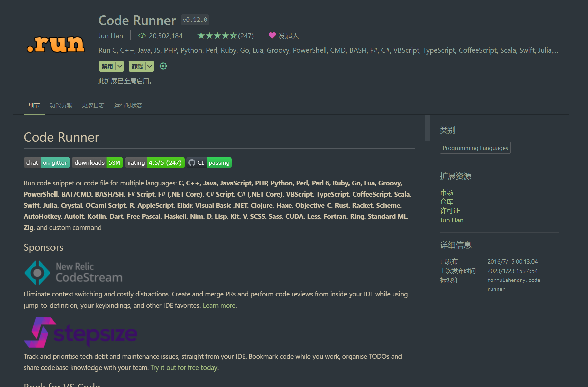Click the v0.12.0 version label
The height and width of the screenshot is (387, 588).
point(195,20)
